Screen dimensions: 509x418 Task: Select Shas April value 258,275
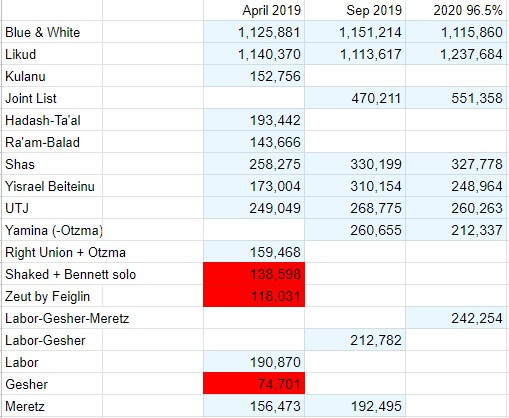tap(254, 164)
